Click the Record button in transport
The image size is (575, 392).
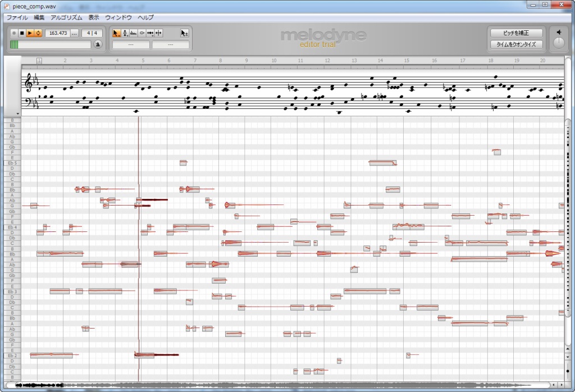14,33
